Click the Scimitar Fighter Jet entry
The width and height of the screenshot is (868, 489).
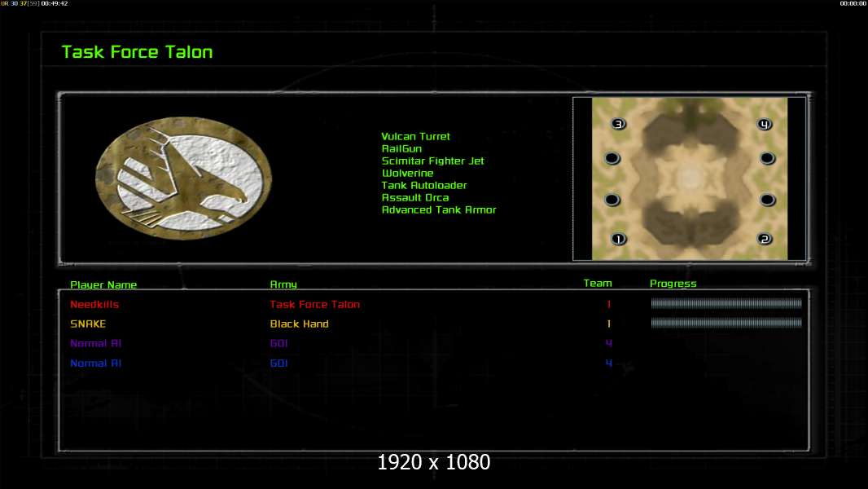(433, 161)
